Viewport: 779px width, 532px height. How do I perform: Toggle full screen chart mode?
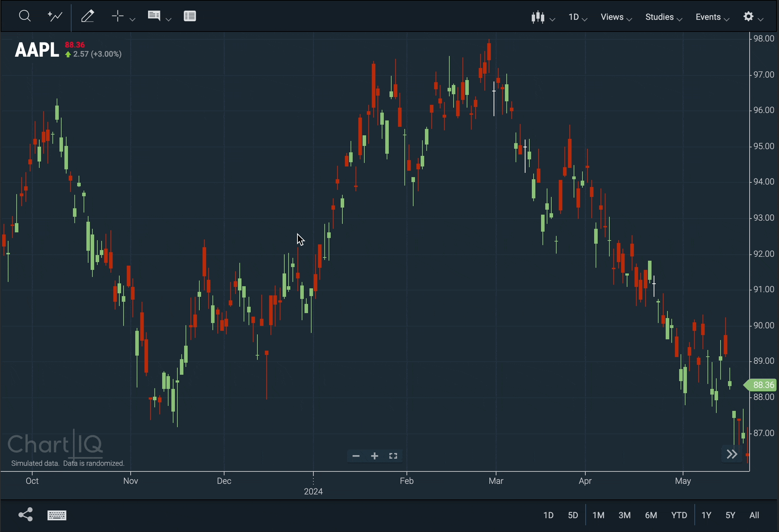click(x=393, y=456)
